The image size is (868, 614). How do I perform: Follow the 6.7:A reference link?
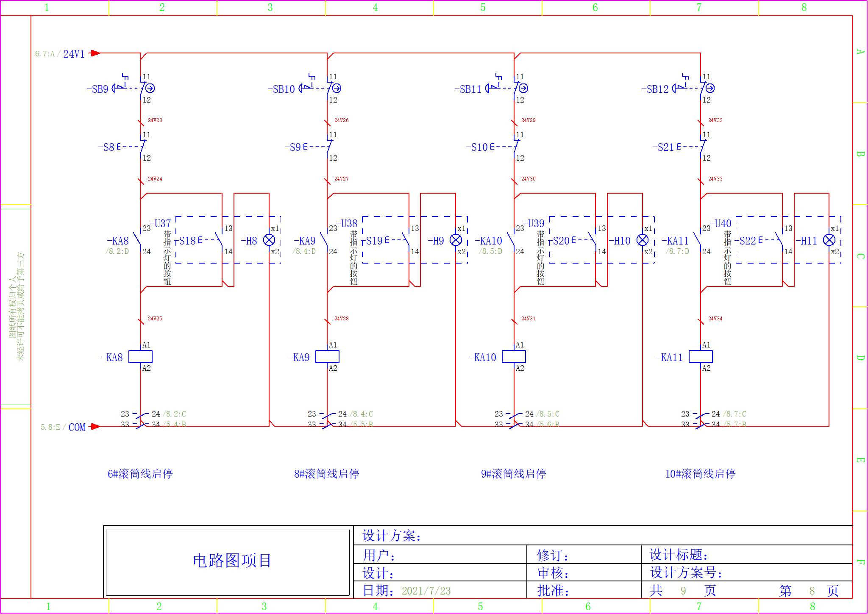point(45,54)
